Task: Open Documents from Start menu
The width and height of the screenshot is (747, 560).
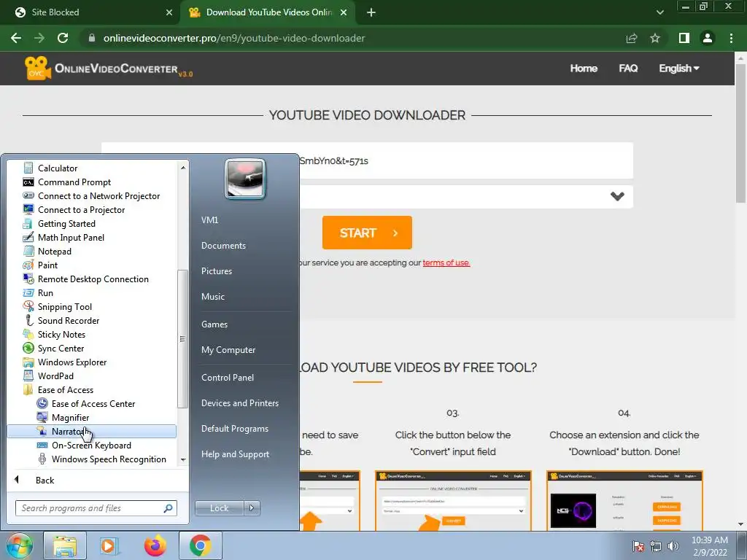Action: 223,245
